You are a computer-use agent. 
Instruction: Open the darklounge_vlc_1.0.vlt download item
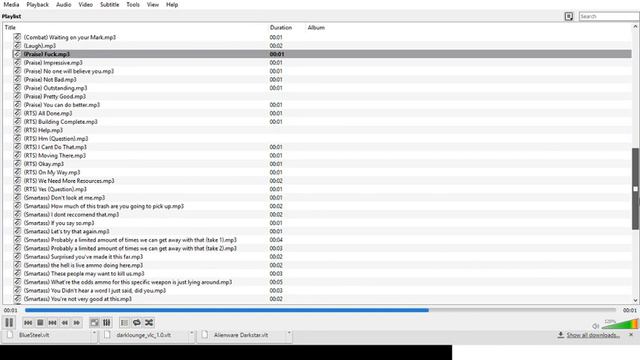tap(144, 335)
